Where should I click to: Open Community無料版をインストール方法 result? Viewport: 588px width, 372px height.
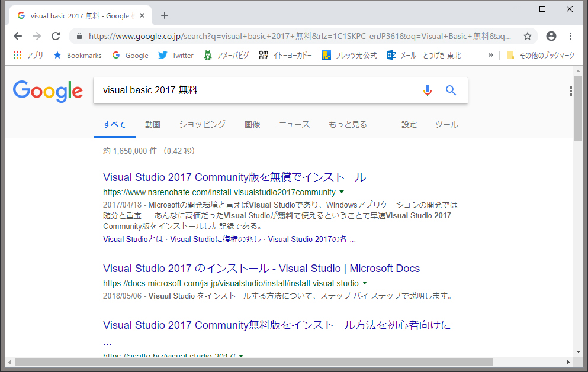(277, 325)
